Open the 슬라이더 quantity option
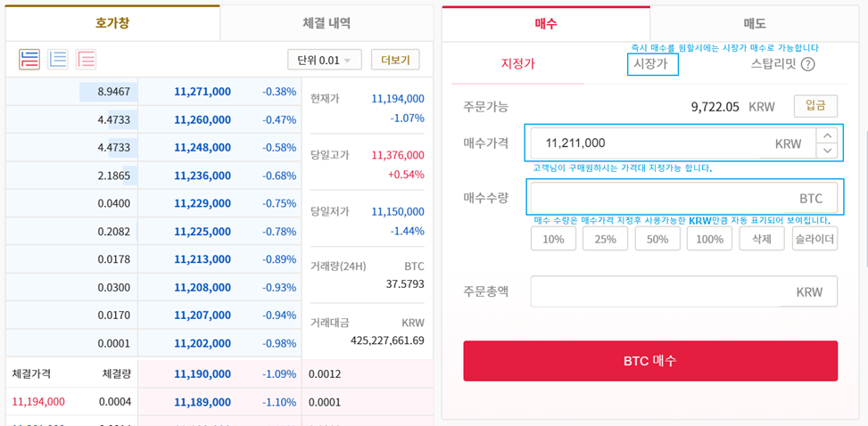This screenshot has height=426, width=868. click(814, 239)
